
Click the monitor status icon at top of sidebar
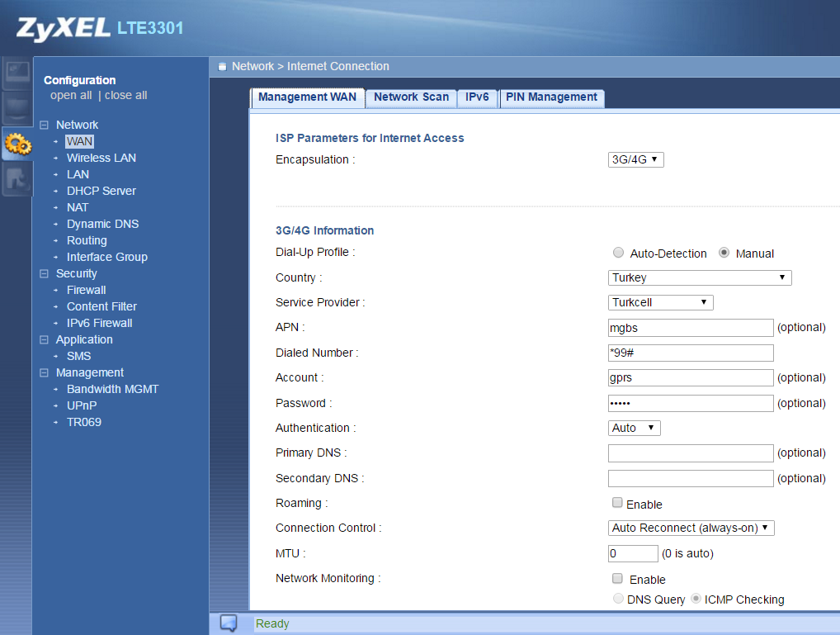click(17, 73)
